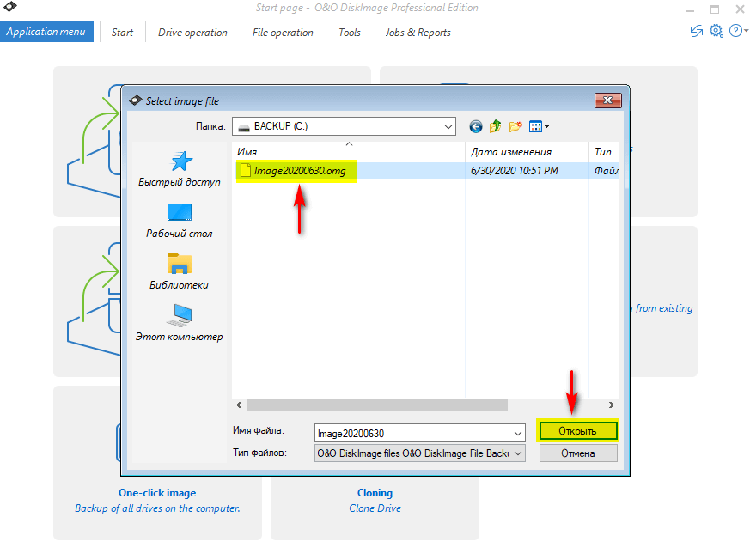750x560 pixels.
Task: Open the view menu icon in dialog
Action: (539, 127)
